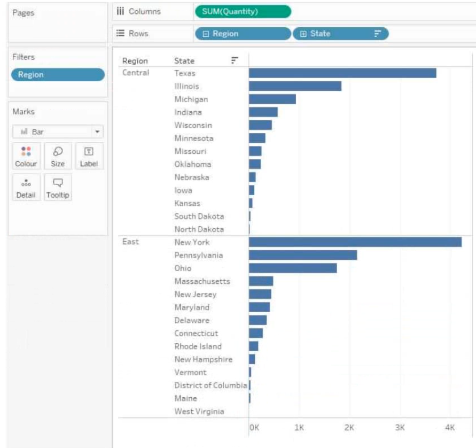Select the Central region header

click(x=136, y=73)
